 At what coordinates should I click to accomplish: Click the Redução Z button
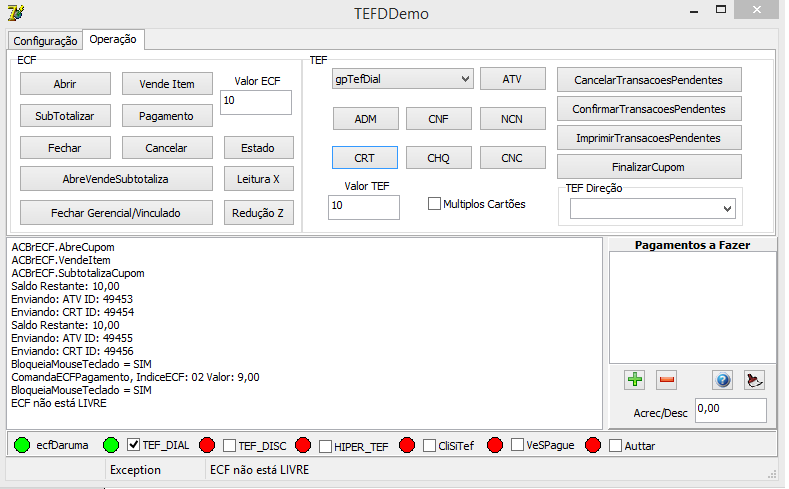pos(259,213)
